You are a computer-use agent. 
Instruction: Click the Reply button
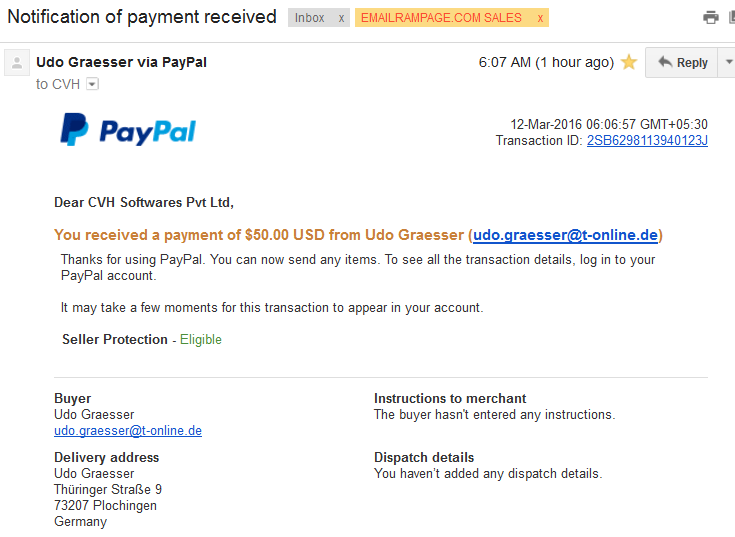click(682, 62)
